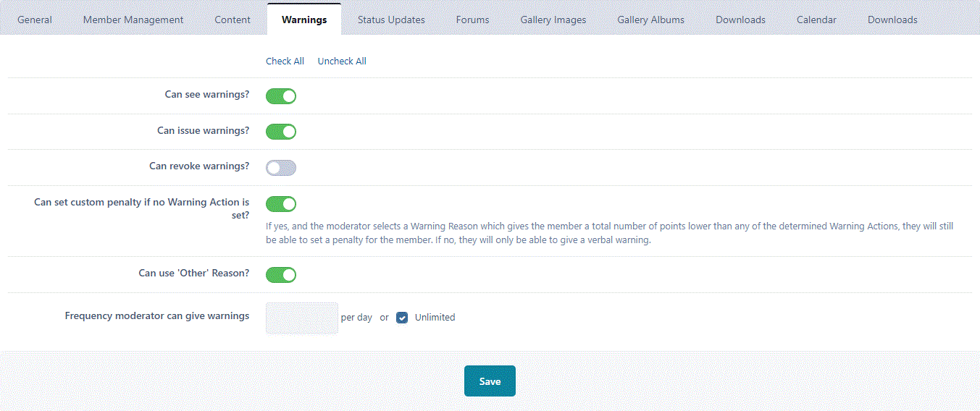The image size is (980, 411).
Task: Click the Check All link
Action: coord(285,62)
